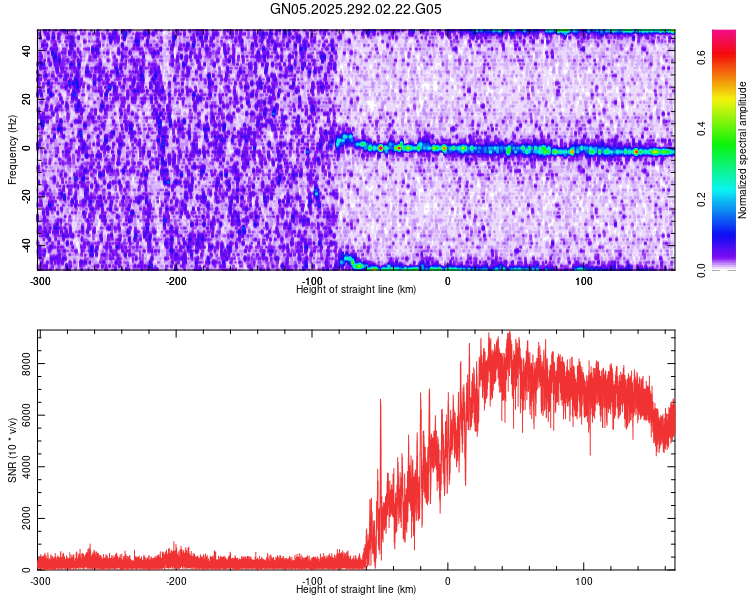
Task: Click the 6000 tick label on the SNR axis
Action: click(x=28, y=416)
